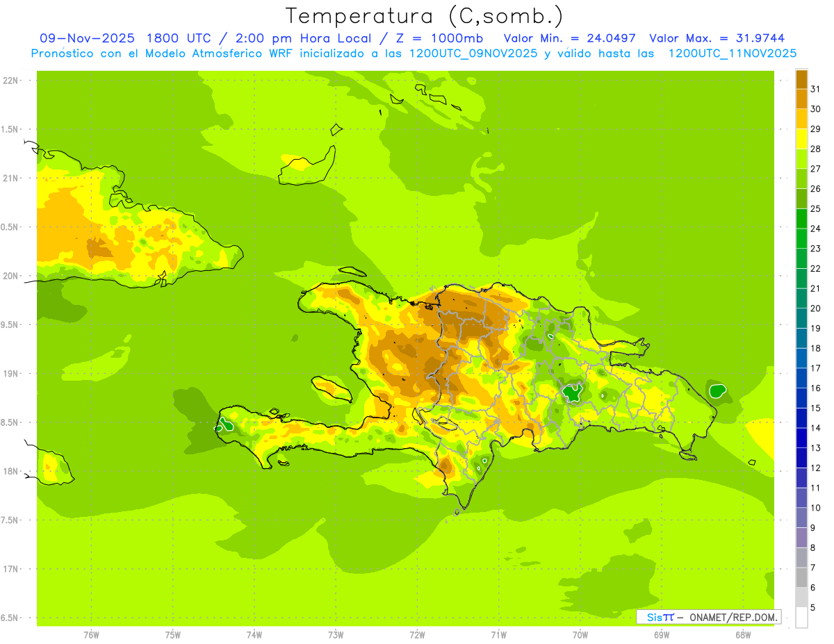Click the 18N latitude axis label

click(12, 471)
